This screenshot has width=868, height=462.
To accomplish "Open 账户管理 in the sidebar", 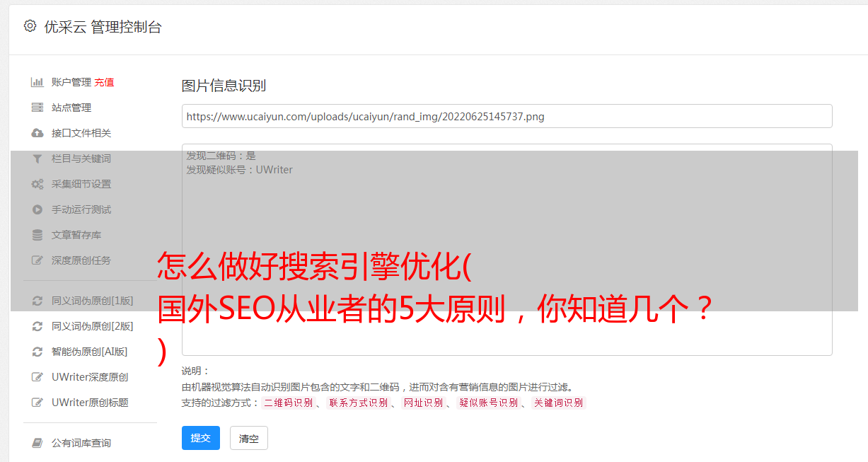I will pos(71,82).
